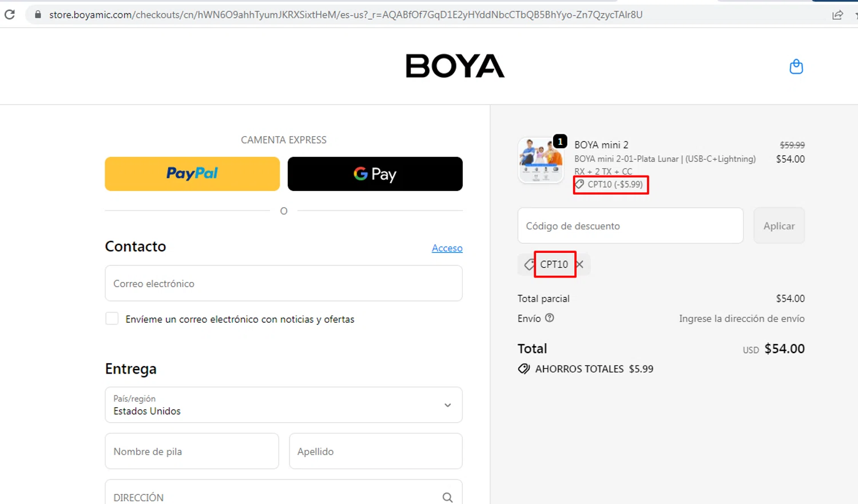Click the shipping help question mark icon

[x=550, y=318]
